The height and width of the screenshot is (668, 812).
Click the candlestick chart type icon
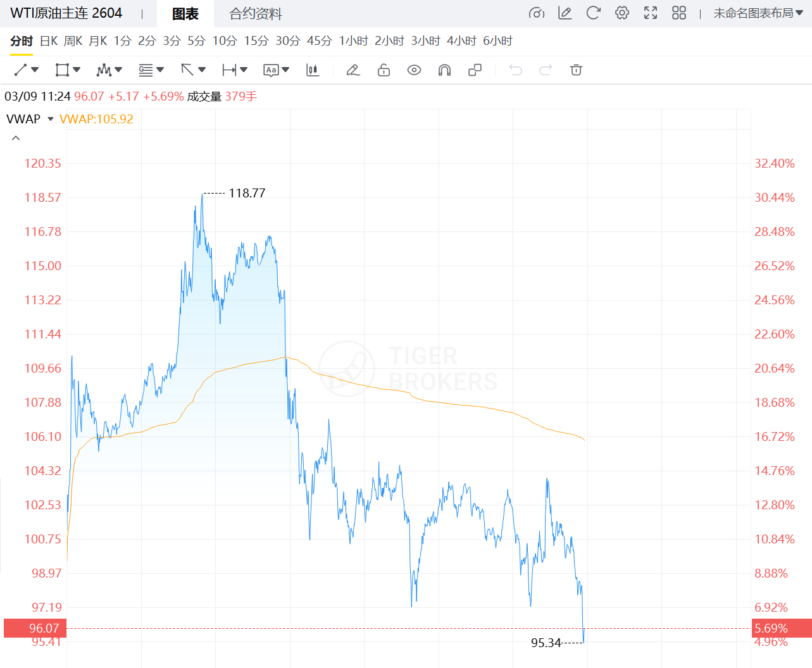(313, 70)
